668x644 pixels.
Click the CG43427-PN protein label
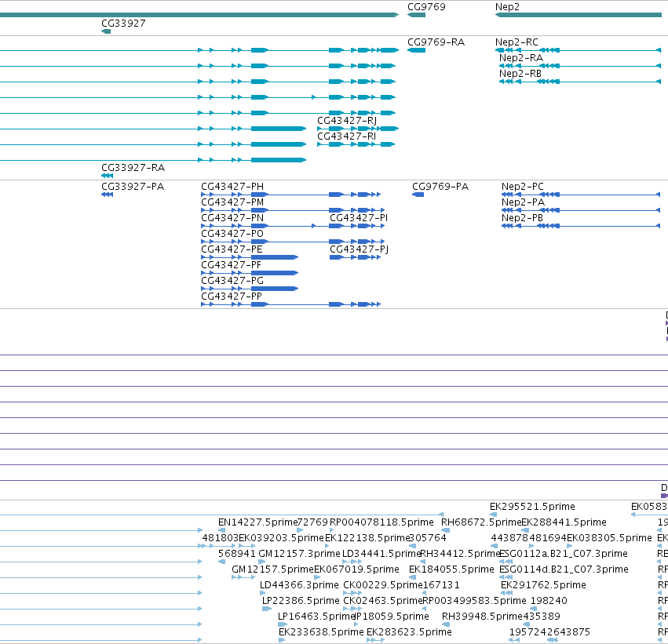click(x=232, y=218)
